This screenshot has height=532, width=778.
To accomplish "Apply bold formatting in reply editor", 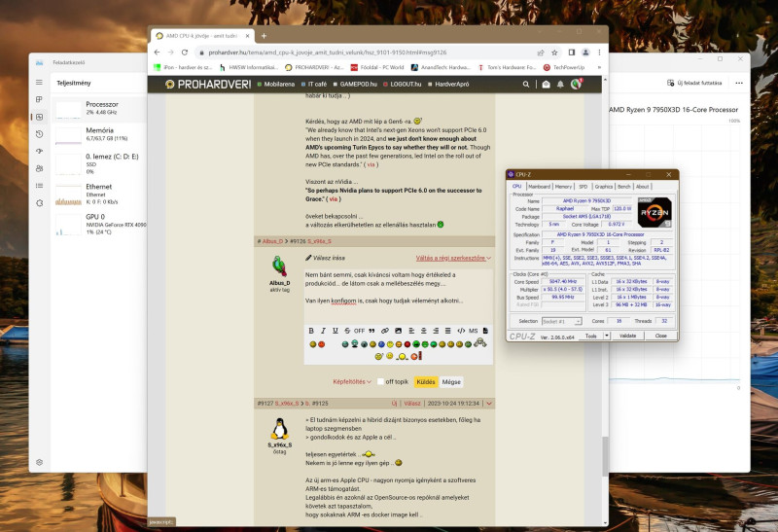I will pyautogui.click(x=311, y=331).
